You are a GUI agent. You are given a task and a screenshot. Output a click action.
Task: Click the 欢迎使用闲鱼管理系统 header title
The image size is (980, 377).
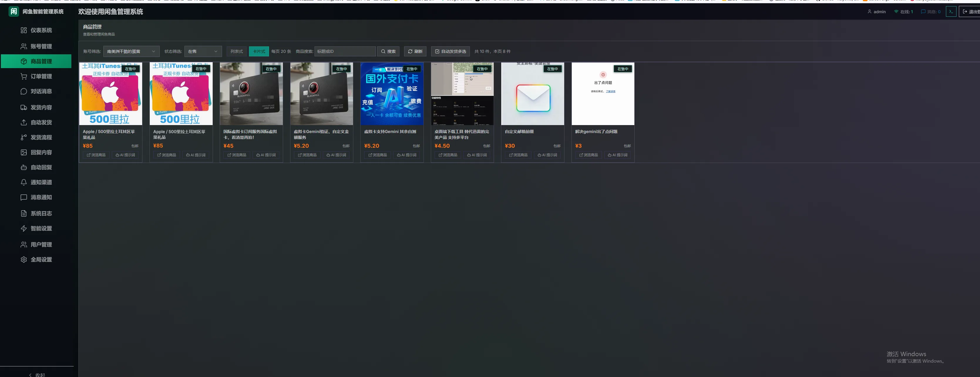111,12
